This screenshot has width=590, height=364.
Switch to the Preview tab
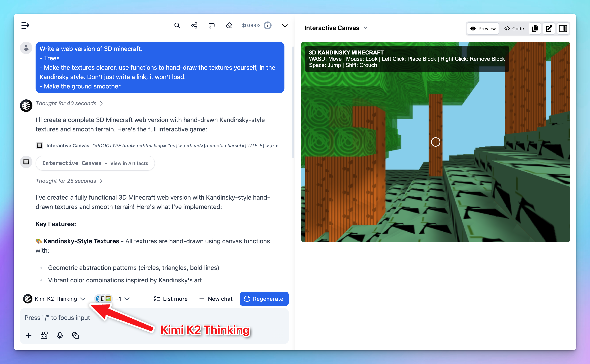(483, 28)
